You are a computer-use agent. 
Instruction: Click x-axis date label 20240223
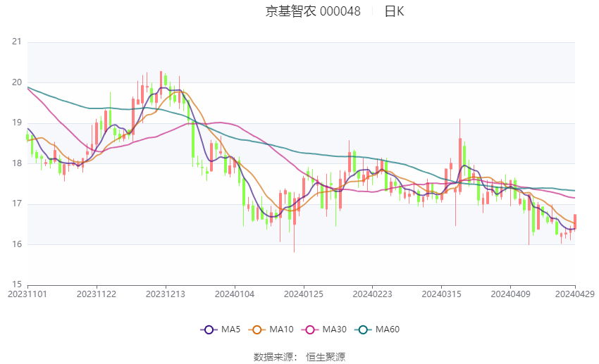[x=373, y=294]
